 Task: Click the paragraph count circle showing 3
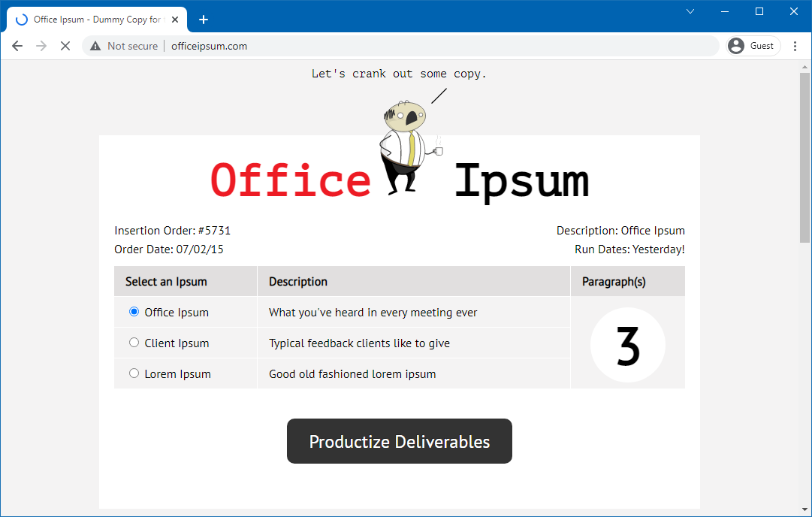(627, 346)
